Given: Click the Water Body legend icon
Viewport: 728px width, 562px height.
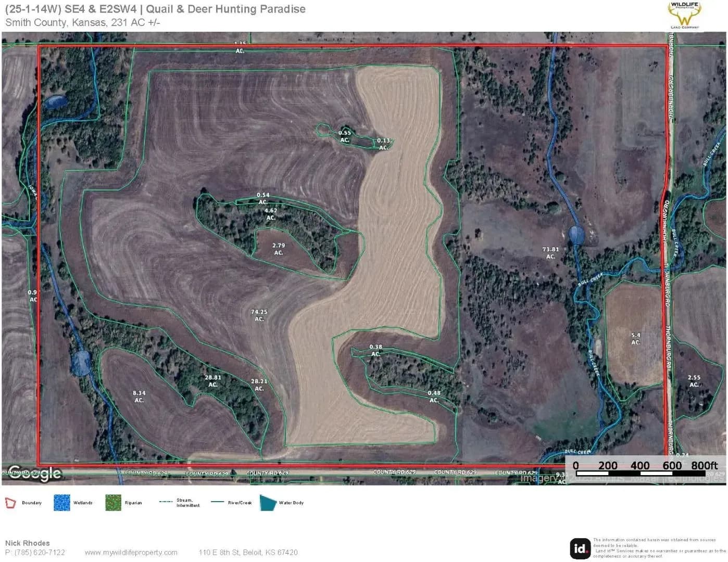Looking at the screenshot, I should pyautogui.click(x=268, y=503).
